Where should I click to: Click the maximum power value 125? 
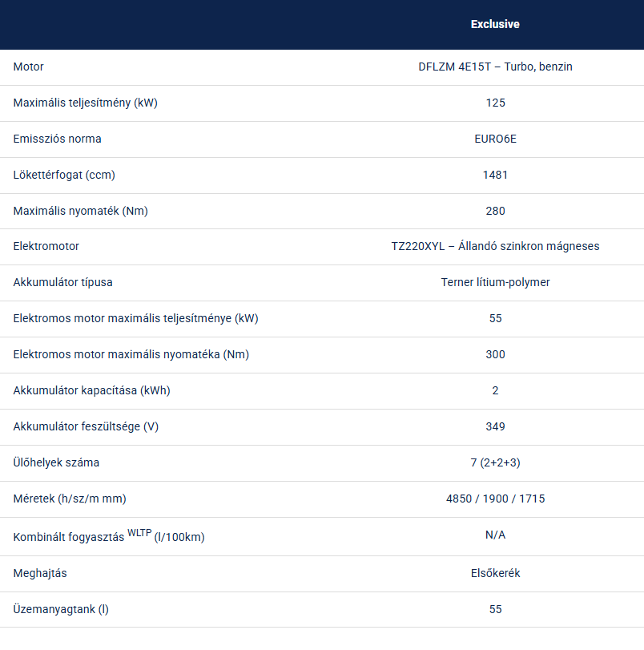pyautogui.click(x=495, y=103)
